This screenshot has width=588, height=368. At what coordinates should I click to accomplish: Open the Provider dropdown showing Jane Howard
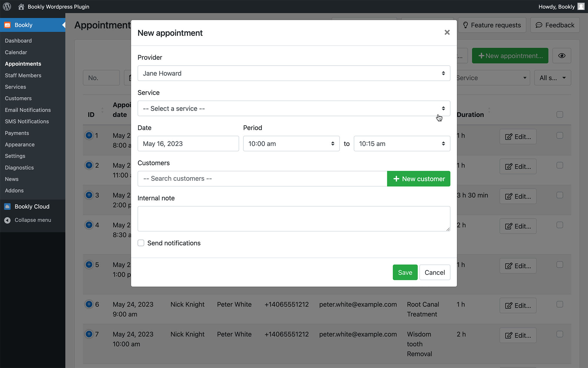294,73
